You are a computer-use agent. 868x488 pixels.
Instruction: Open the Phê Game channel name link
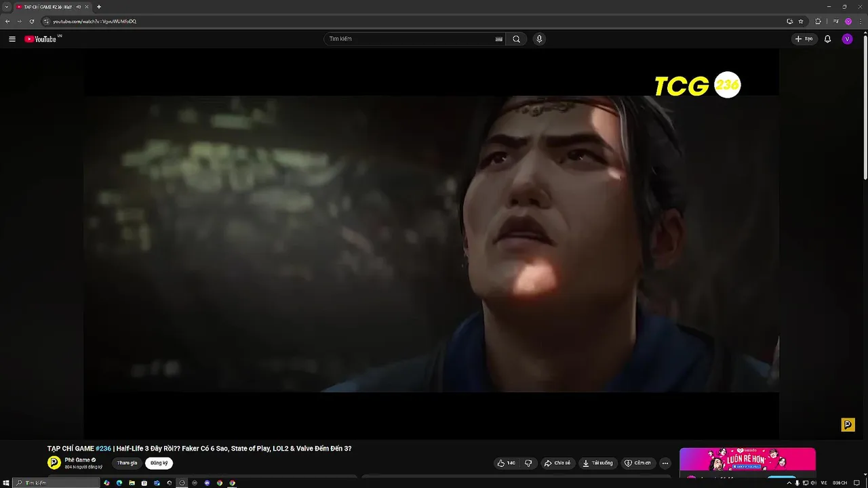click(x=77, y=460)
